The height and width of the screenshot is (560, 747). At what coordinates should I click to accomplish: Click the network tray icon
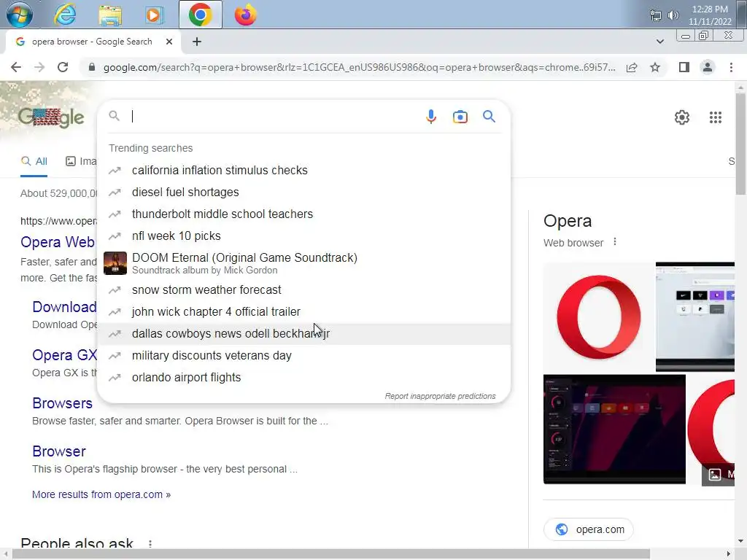[656, 15]
